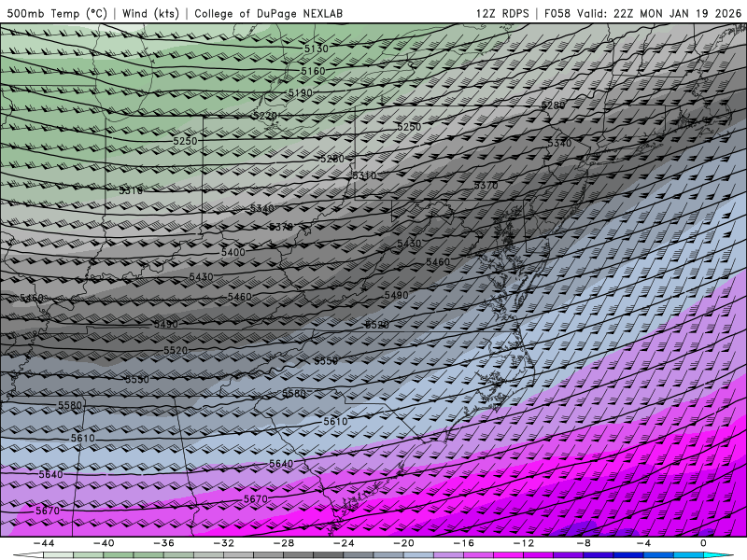This screenshot has width=747, height=560.
Task: Click the -28 value on the color scale
Action: click(284, 543)
